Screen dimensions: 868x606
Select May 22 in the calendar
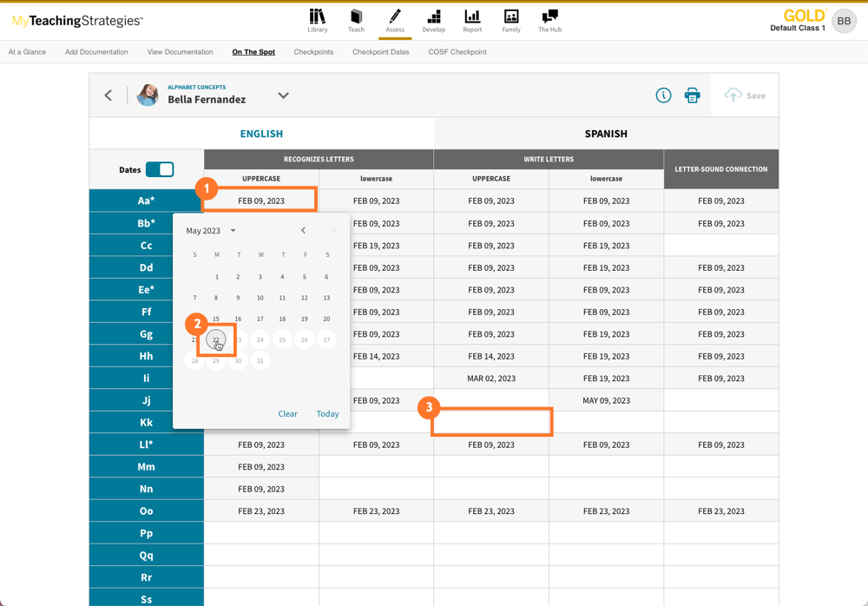(x=215, y=339)
